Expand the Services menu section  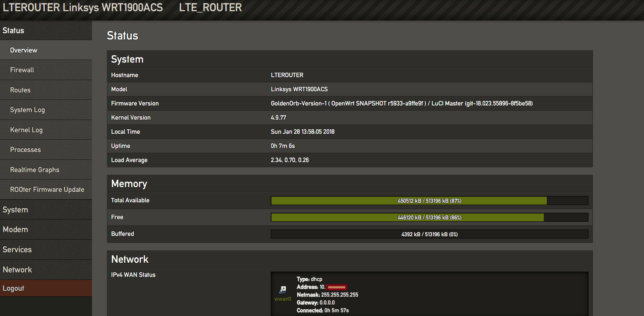click(17, 250)
